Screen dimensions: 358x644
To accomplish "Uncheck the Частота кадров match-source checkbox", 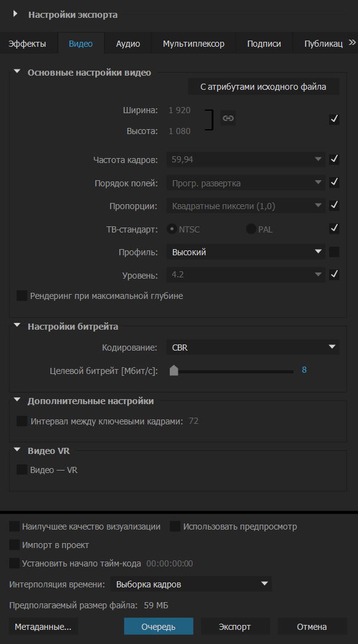I will coord(334,159).
